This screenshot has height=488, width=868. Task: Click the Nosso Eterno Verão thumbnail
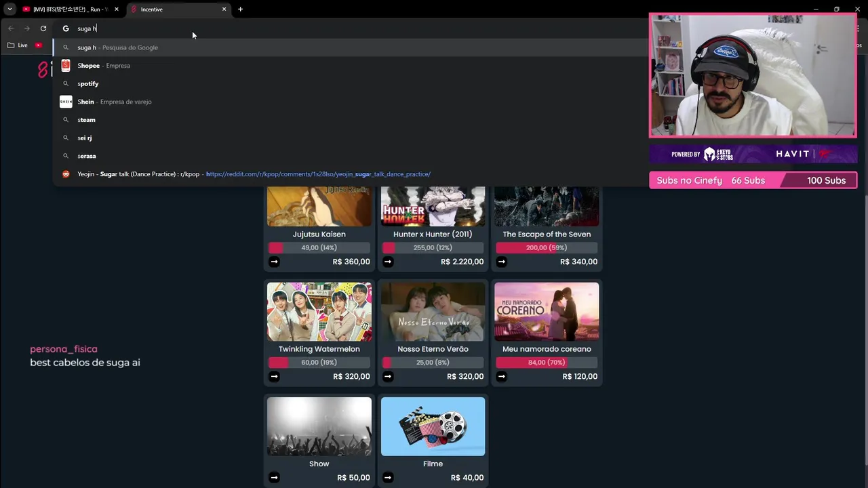433,312
